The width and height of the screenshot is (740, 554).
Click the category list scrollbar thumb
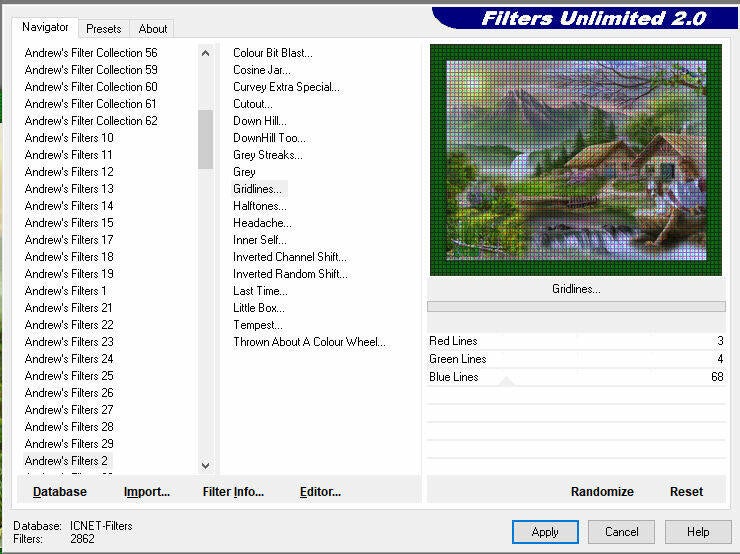(205, 139)
